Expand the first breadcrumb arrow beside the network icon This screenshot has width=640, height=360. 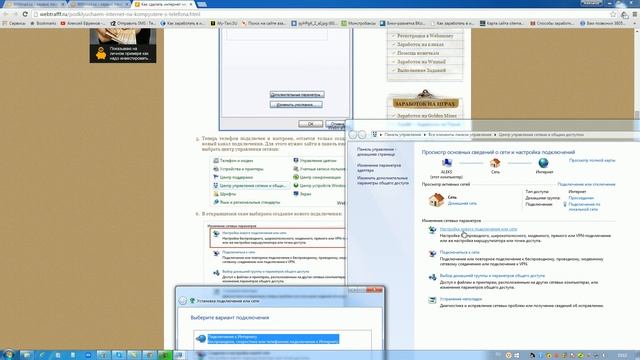381,135
